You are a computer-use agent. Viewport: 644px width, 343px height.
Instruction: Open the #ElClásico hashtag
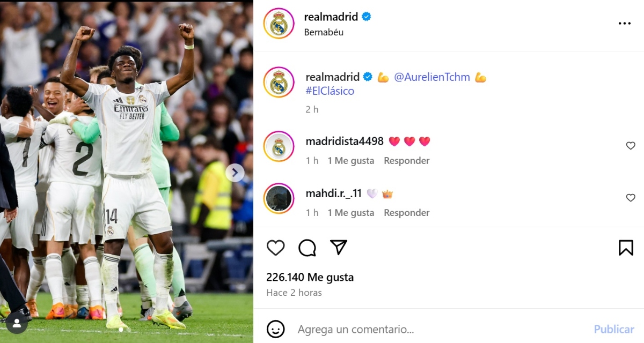[330, 91]
